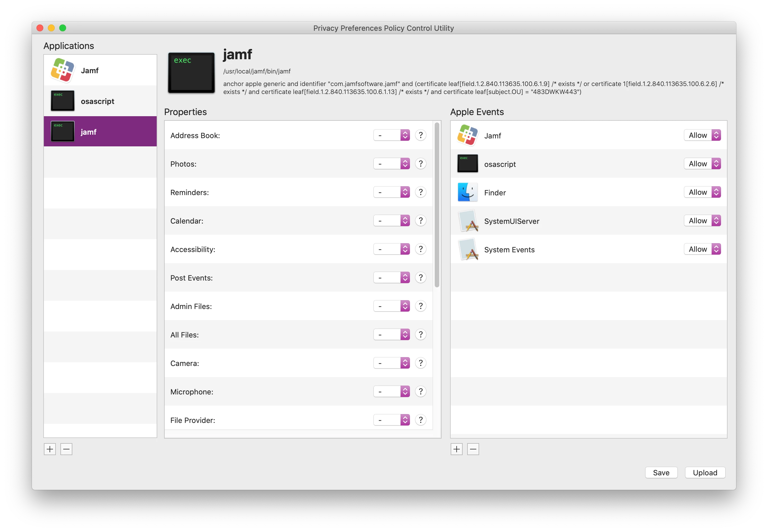Image resolution: width=768 pixels, height=532 pixels.
Task: Click the Accessibility: property label
Action: tap(193, 249)
